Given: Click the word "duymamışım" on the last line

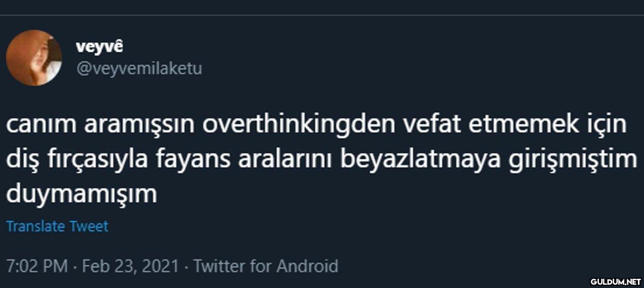Looking at the screenshot, I should 82,194.
